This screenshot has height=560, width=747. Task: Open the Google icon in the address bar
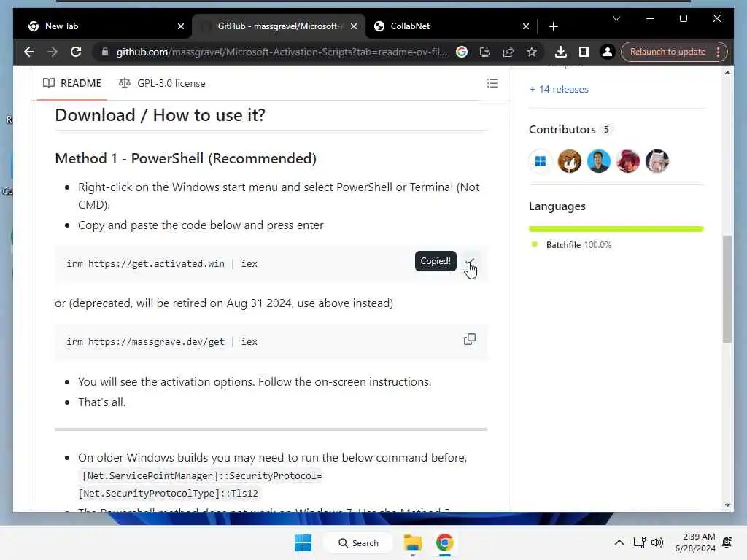(x=462, y=52)
